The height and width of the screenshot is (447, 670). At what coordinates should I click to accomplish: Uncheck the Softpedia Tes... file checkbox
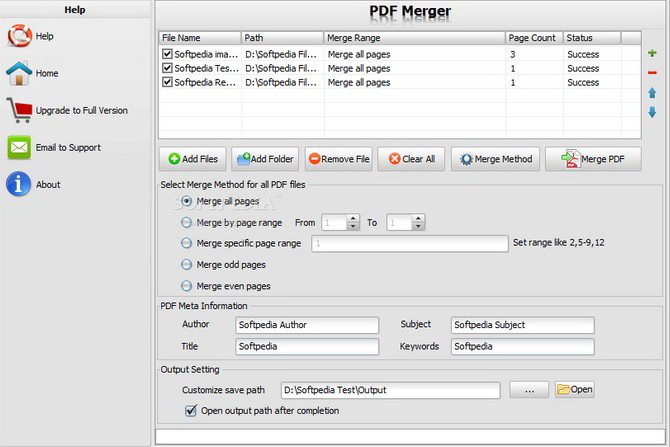pyautogui.click(x=167, y=68)
